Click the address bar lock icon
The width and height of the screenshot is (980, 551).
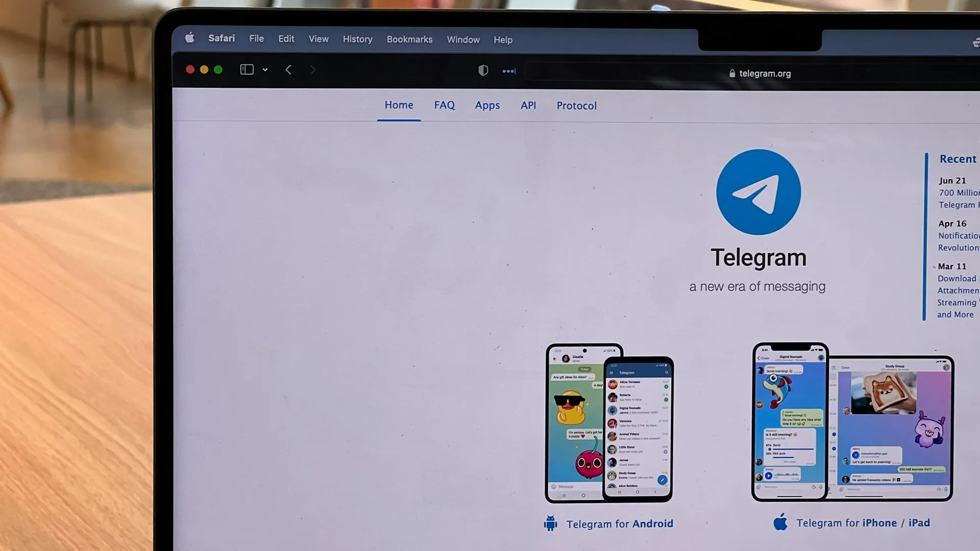[x=730, y=73]
